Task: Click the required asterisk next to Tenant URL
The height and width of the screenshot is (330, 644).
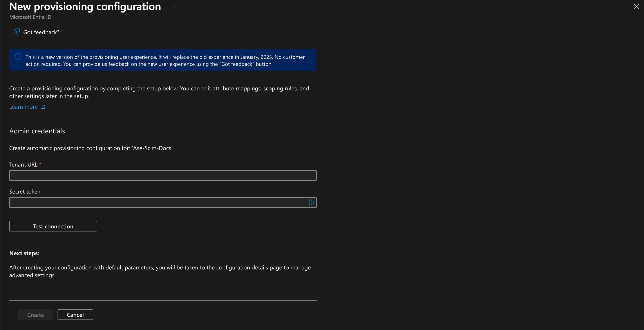Action: click(40, 164)
